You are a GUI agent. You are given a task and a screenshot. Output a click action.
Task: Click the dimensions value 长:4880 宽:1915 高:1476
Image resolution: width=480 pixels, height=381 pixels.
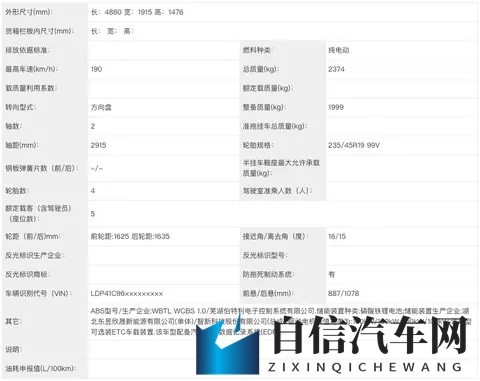137,12
